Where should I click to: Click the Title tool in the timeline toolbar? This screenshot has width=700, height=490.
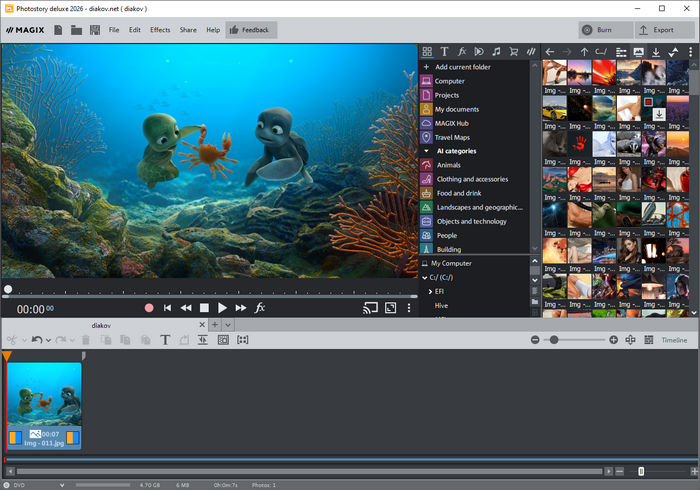point(165,340)
